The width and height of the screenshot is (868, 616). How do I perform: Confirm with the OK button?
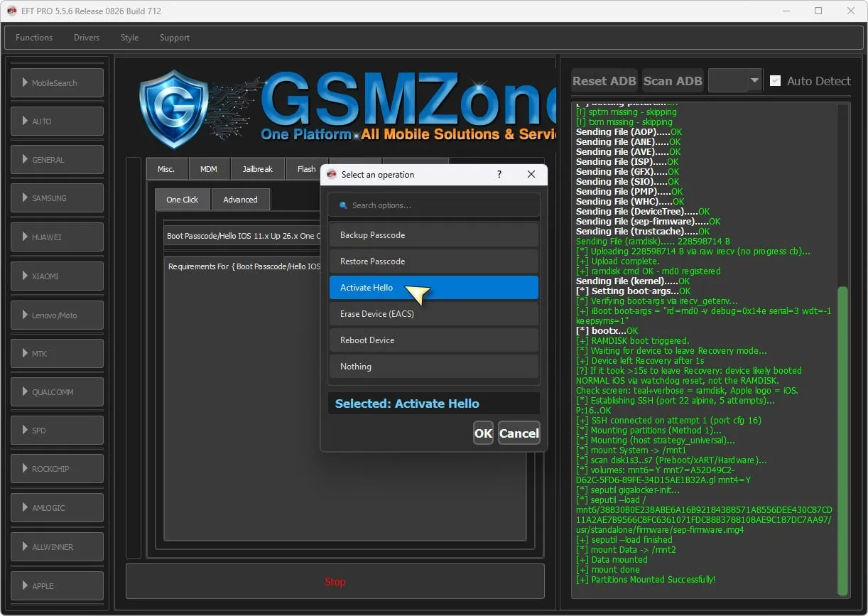[x=483, y=433]
